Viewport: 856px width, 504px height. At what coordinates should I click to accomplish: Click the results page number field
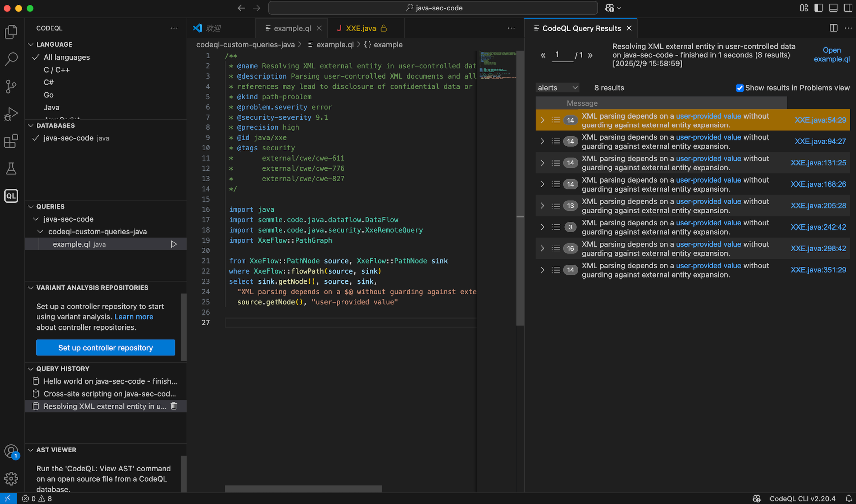(x=562, y=55)
